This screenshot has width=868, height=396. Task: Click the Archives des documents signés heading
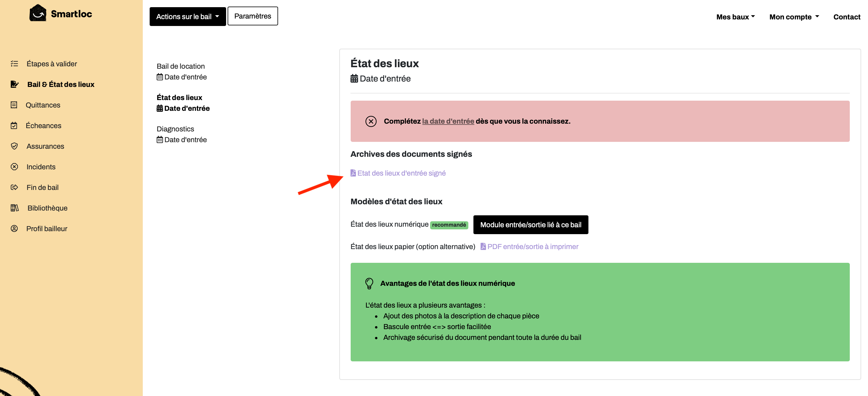[411, 154]
